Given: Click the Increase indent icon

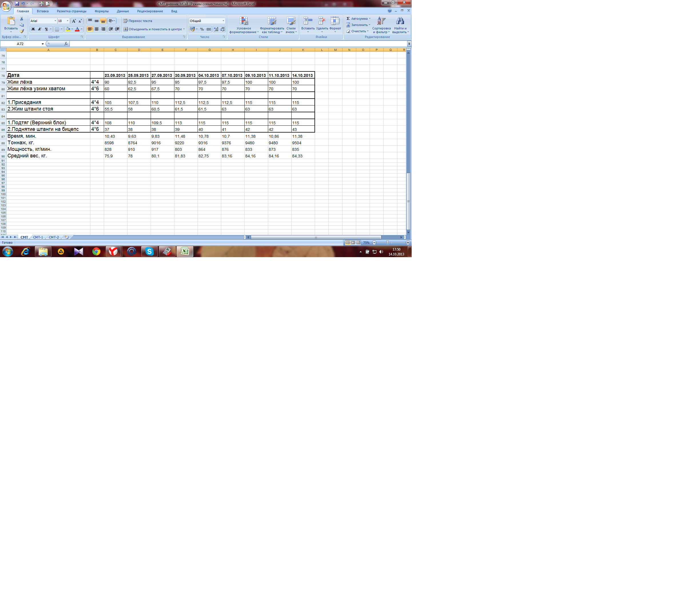Looking at the screenshot, I should point(117,29).
